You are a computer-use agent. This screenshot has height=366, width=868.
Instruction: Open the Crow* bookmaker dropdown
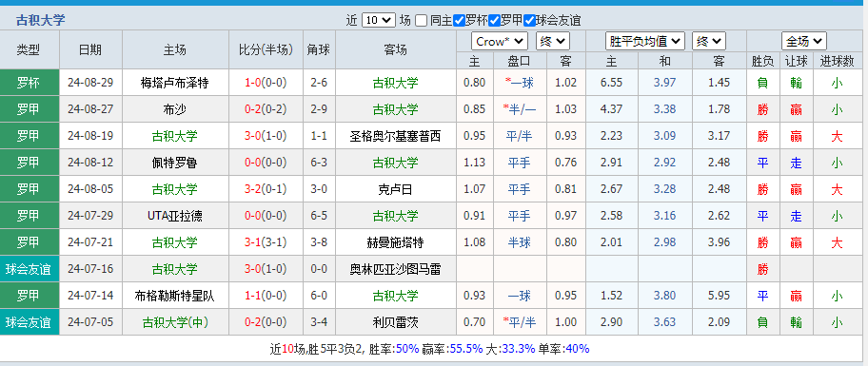click(x=500, y=42)
